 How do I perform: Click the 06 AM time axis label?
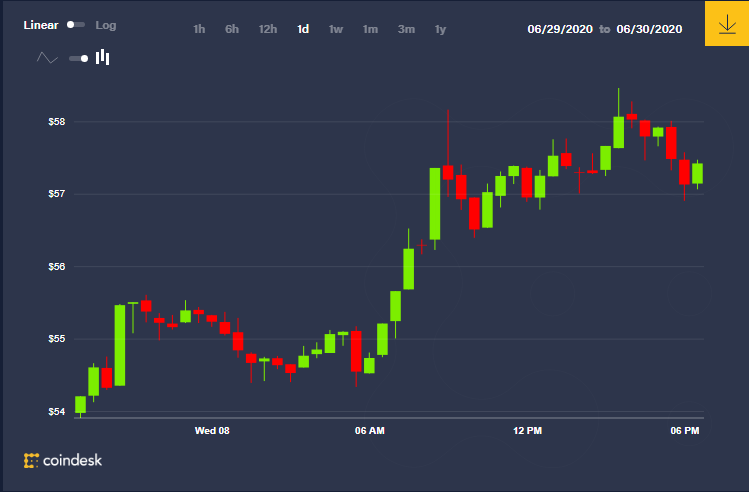coord(370,431)
